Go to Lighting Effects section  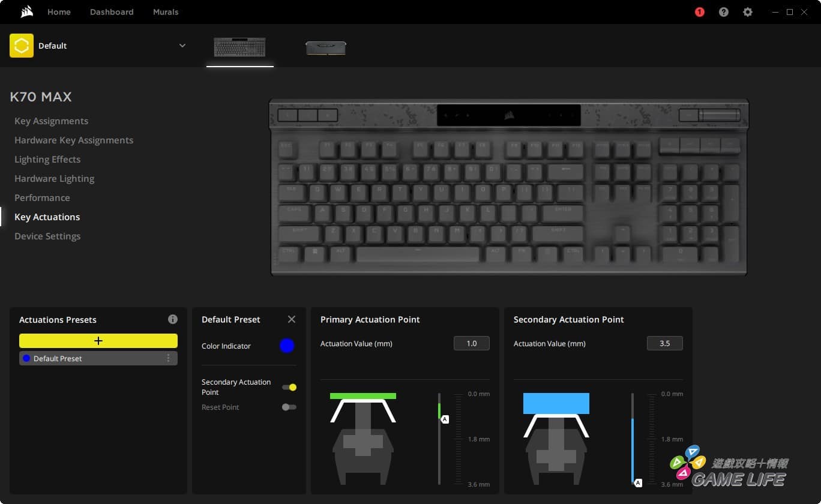47,159
